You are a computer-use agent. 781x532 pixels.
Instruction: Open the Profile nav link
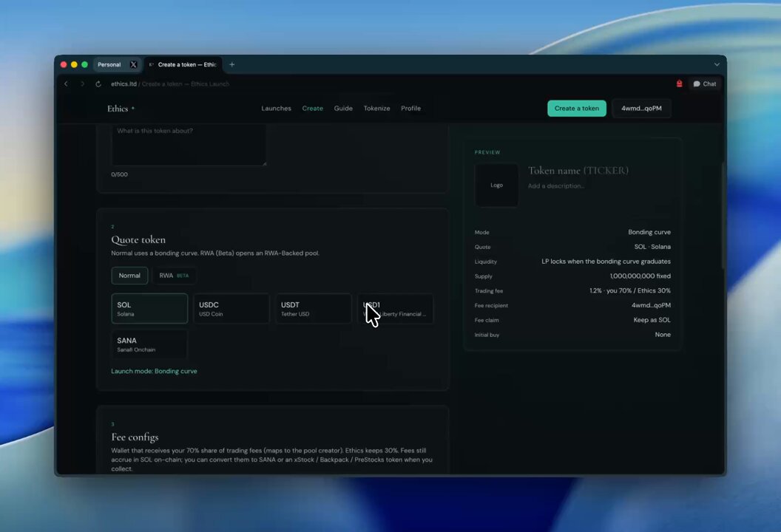click(411, 108)
